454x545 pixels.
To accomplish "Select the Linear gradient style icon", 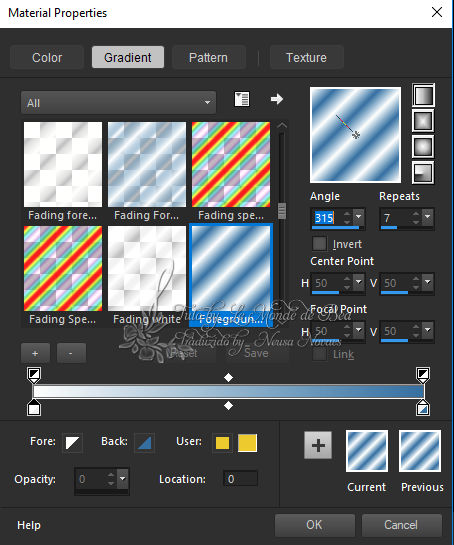I will click(x=423, y=95).
